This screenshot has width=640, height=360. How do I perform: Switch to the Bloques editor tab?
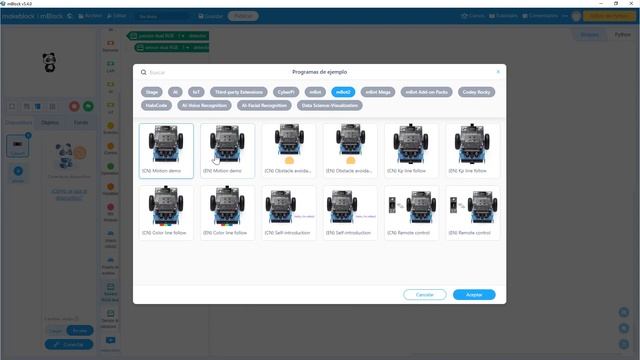pos(590,35)
